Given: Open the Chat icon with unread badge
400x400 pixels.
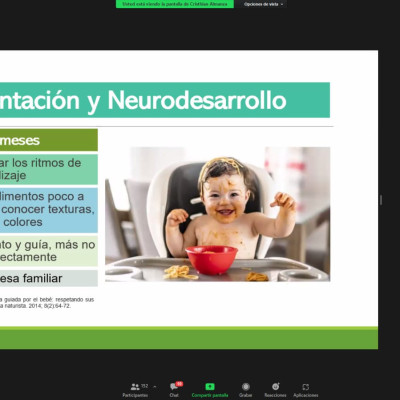Looking at the screenshot, I should coord(174,387).
